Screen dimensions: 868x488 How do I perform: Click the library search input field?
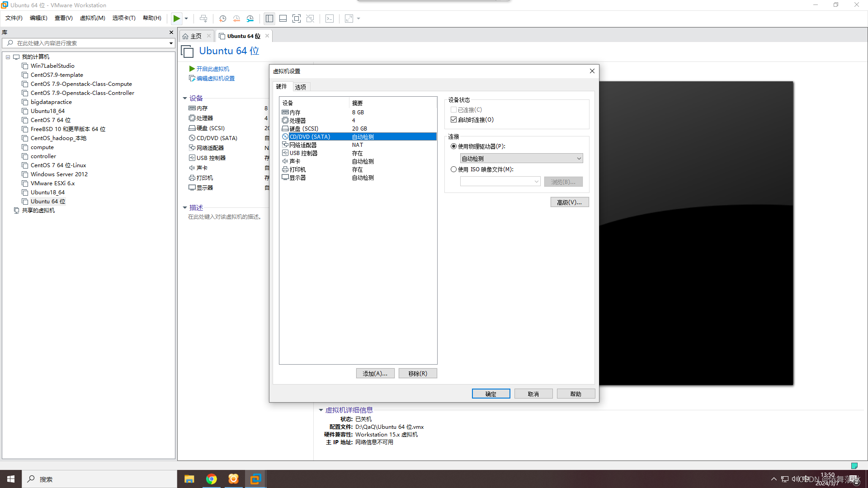coord(89,43)
